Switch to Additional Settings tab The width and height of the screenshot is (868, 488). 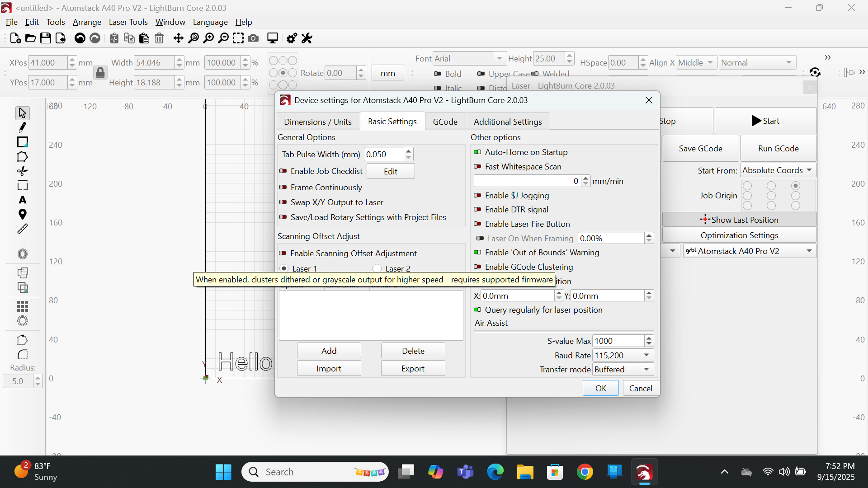click(x=507, y=122)
